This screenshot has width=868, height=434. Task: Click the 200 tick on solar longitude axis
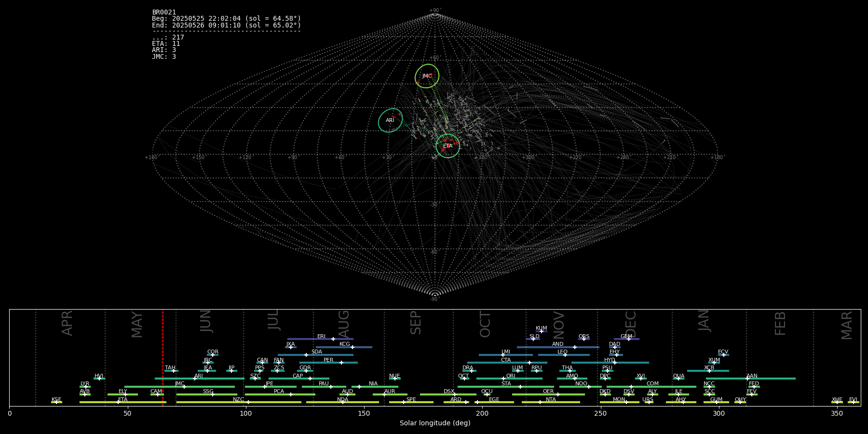coord(482,413)
